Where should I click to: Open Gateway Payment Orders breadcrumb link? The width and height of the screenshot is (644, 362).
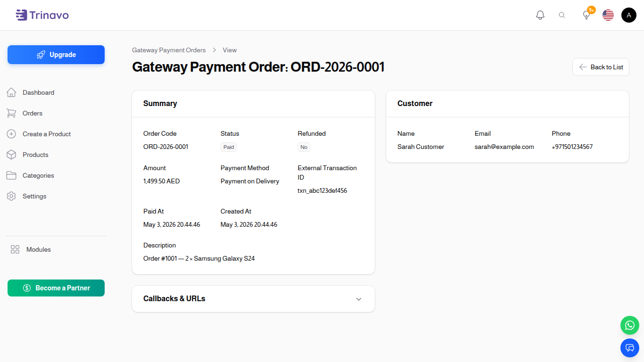click(x=169, y=50)
